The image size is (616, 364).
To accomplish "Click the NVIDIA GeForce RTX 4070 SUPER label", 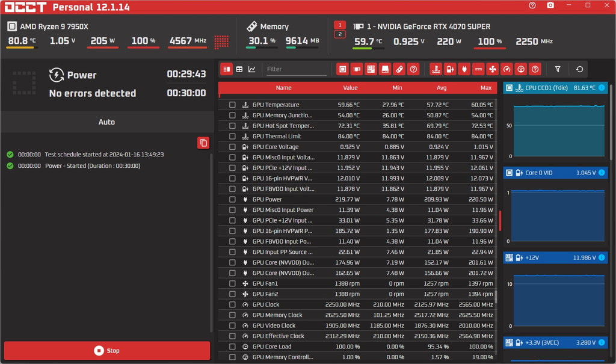I will click(428, 26).
